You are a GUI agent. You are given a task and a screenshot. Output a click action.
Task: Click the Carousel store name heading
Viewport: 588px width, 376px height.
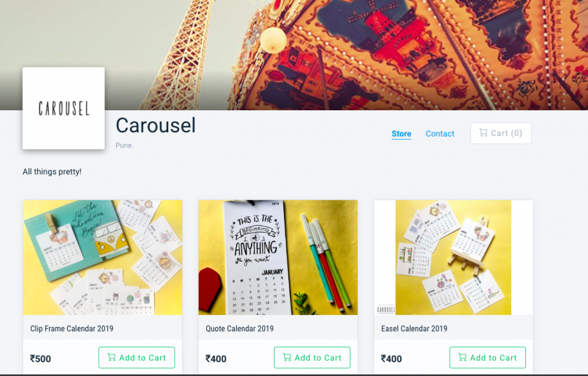click(156, 125)
